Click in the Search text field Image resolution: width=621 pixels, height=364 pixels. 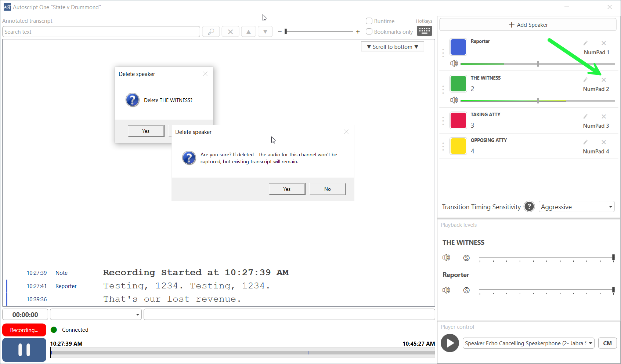[x=101, y=32]
